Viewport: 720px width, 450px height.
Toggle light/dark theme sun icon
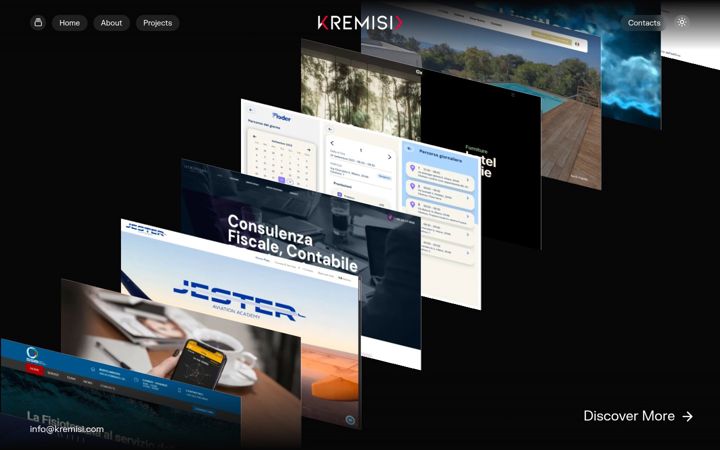[682, 22]
